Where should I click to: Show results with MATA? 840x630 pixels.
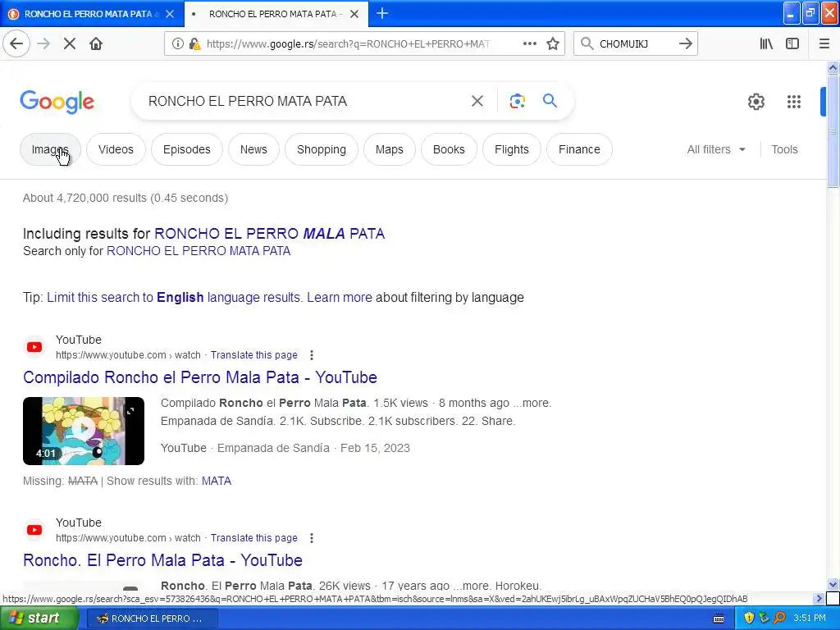pyautogui.click(x=217, y=481)
